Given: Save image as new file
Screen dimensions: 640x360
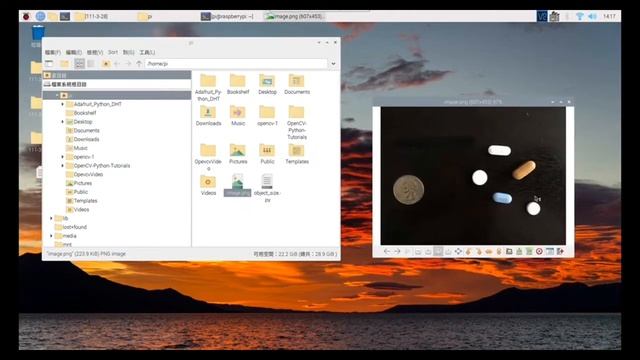Looking at the screenshot, I should point(529,251).
